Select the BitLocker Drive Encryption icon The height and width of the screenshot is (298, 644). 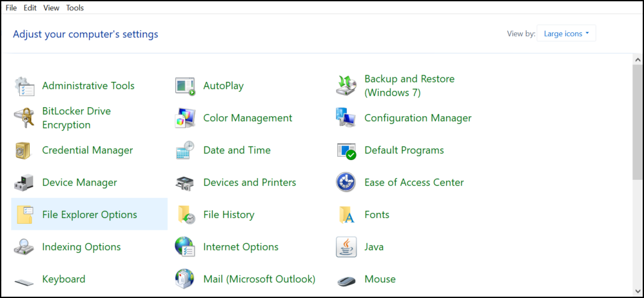click(x=24, y=118)
